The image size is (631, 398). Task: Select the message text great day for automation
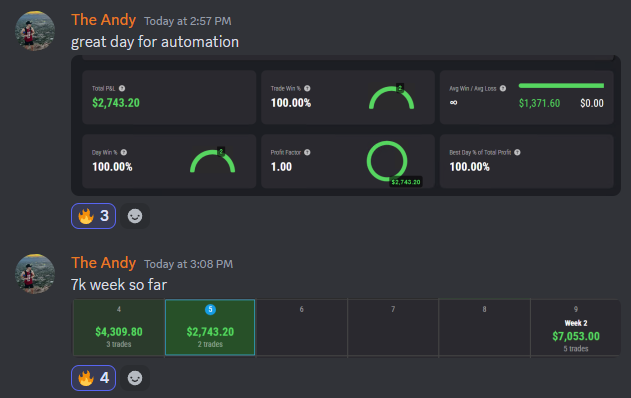click(155, 42)
